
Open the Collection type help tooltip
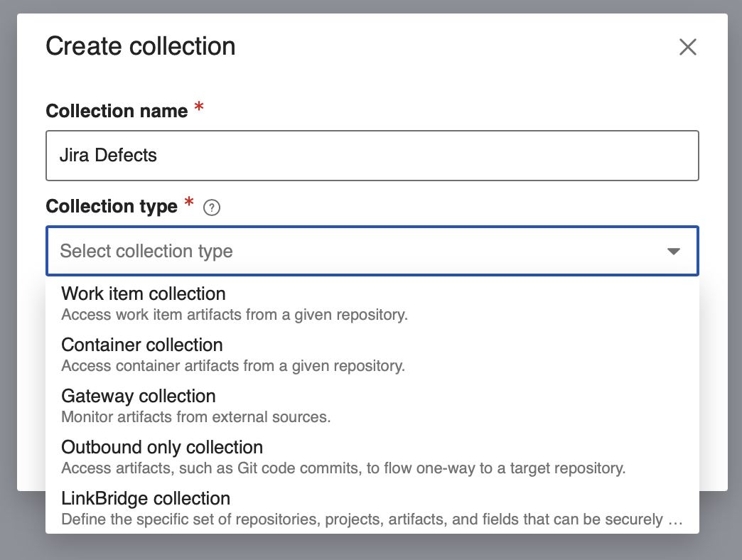[211, 207]
